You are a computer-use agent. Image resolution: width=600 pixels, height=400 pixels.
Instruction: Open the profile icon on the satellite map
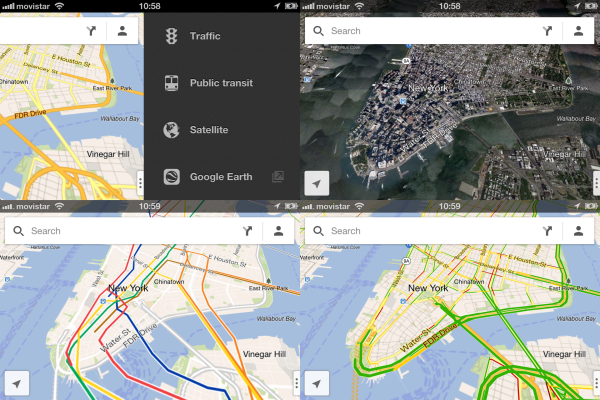(x=579, y=31)
